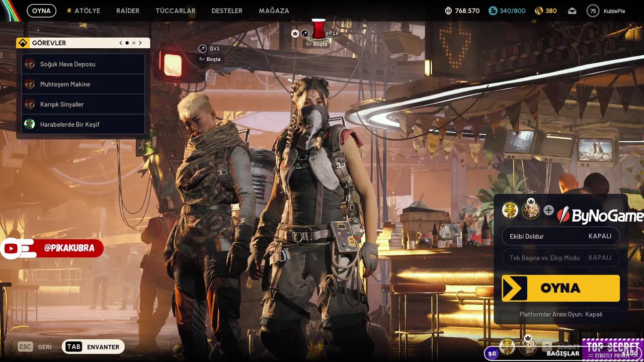644x362 pixels.
Task: Open the DESTELER tab
Action: (227, 11)
